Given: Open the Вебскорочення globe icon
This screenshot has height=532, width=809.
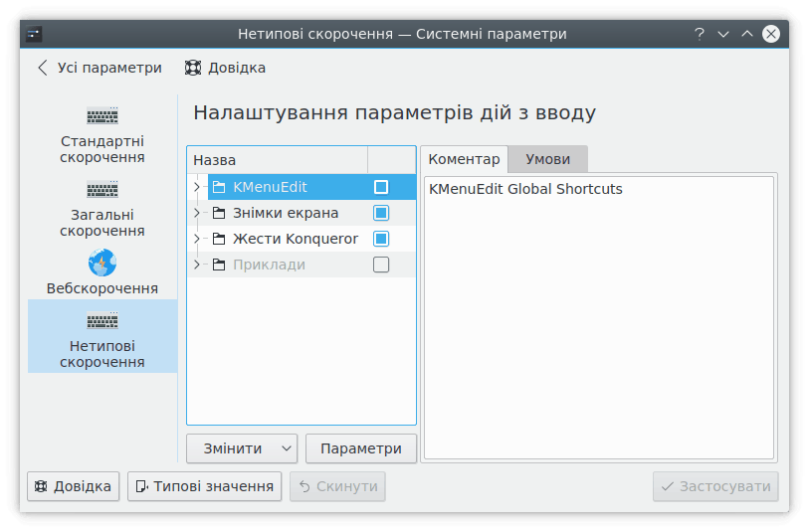Looking at the screenshot, I should pyautogui.click(x=102, y=263).
